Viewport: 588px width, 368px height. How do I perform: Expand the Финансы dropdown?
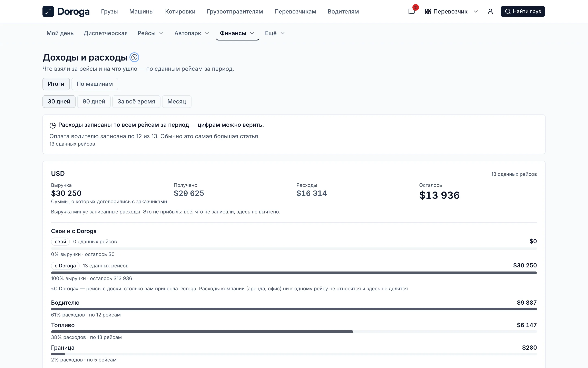pyautogui.click(x=237, y=33)
